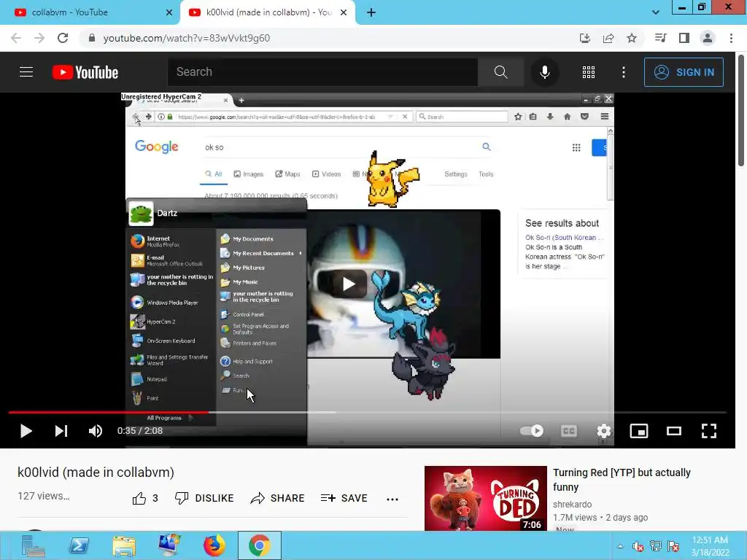
Task: Click the SAVE to playlist button
Action: [344, 498]
